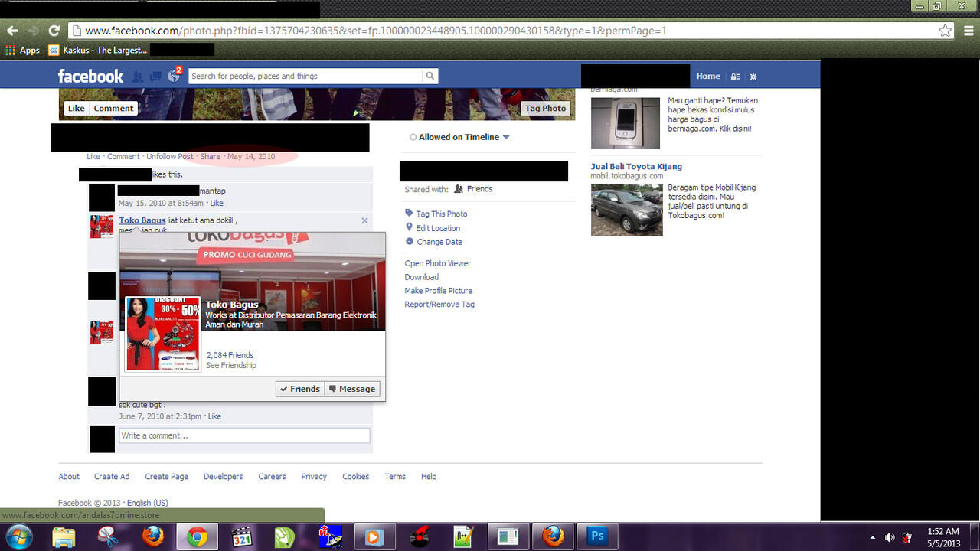Open Photoshop from taskbar
Viewport: 980px width, 551px height.
[597, 536]
